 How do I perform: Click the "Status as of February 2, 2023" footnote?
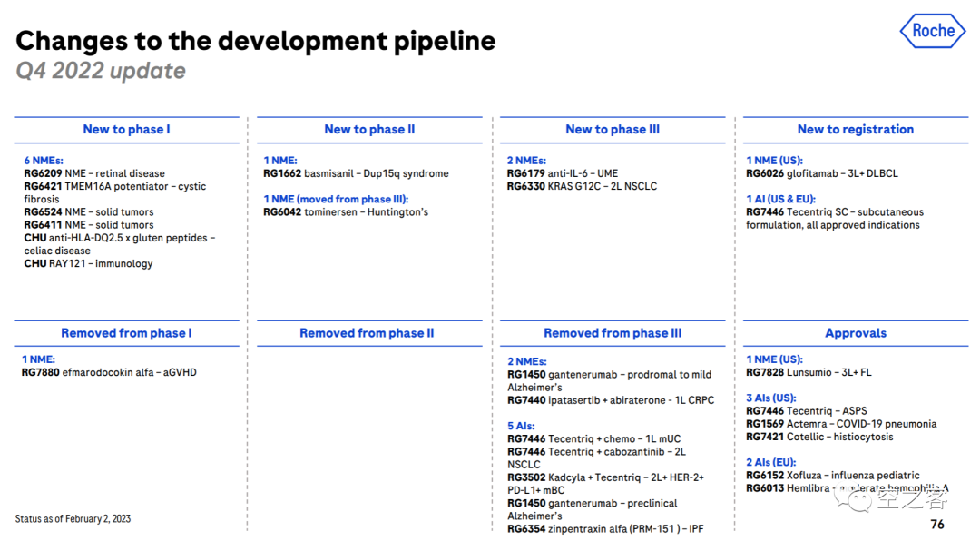(73, 519)
